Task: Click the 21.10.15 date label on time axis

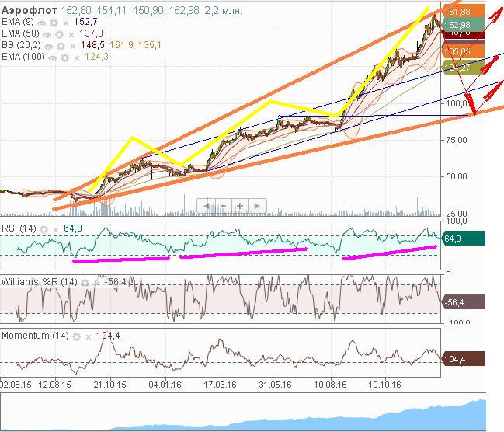Action: 110,385
